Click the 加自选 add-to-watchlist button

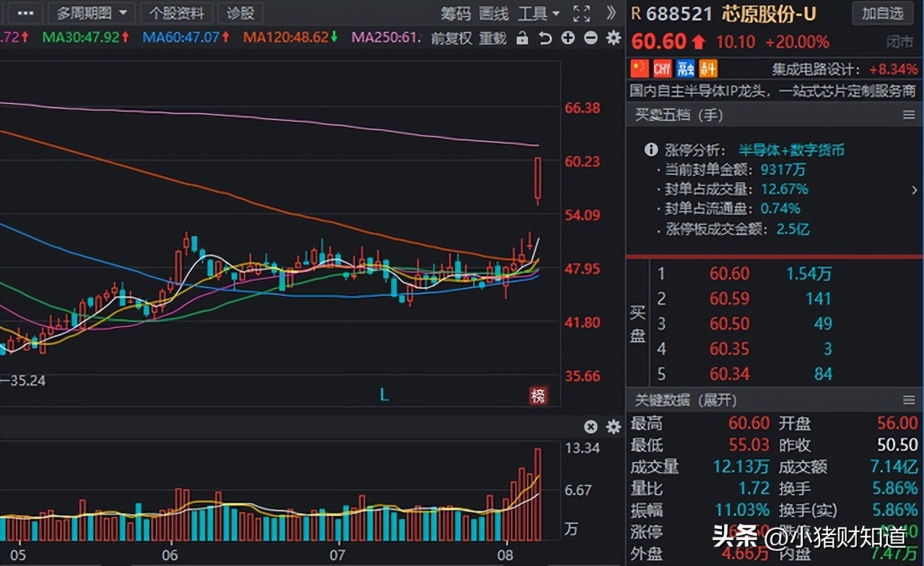[x=883, y=14]
